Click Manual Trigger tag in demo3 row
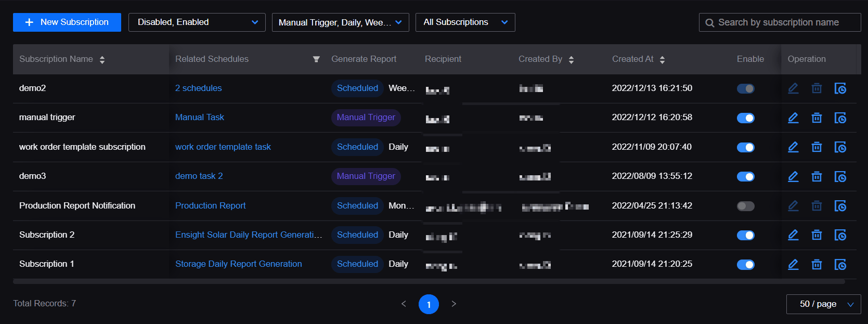Image resolution: width=868 pixels, height=324 pixels. coord(366,176)
